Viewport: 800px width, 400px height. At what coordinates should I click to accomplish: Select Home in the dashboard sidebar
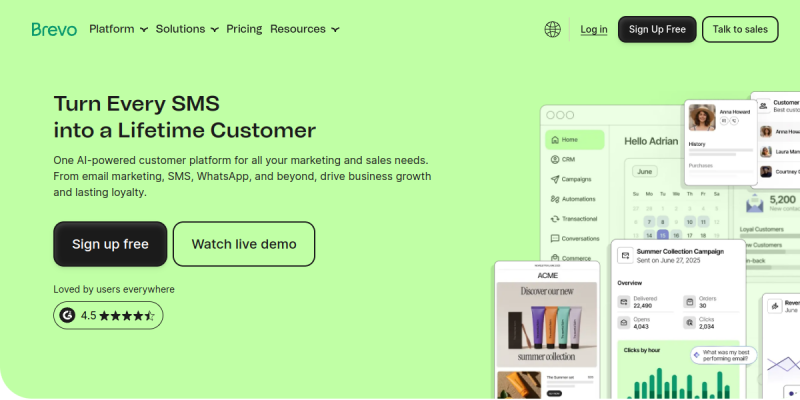coord(574,140)
